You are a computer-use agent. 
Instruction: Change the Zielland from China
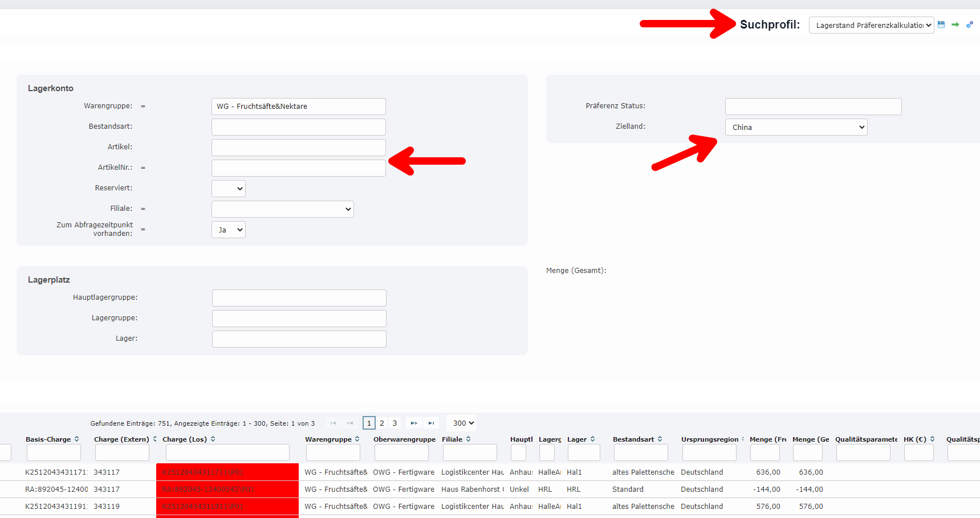(x=796, y=127)
